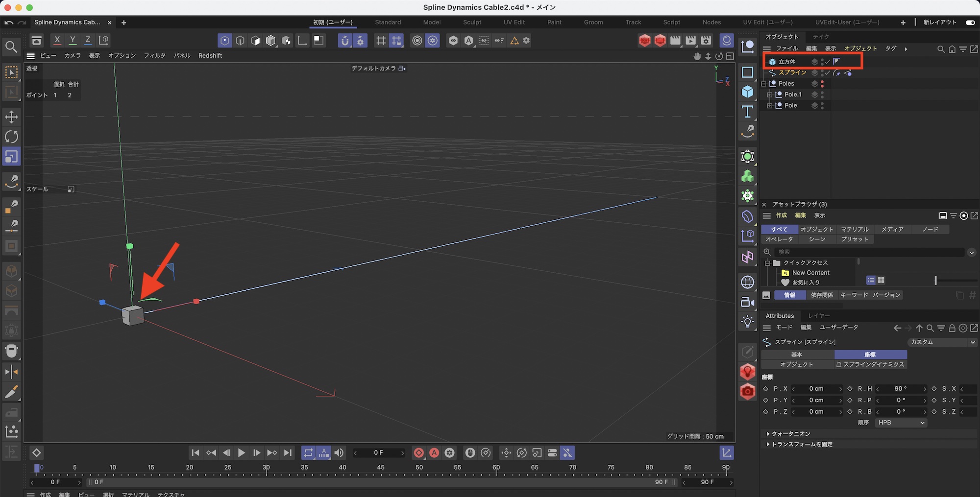Select the Move tool in left toolbar
980x497 pixels.
[x=11, y=117]
